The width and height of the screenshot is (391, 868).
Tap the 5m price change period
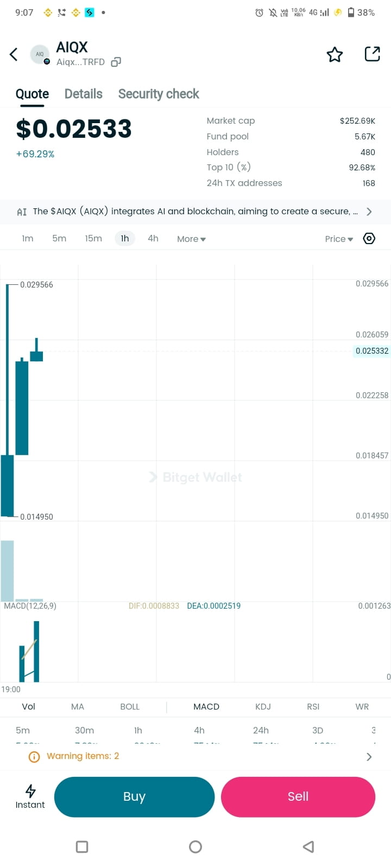point(23,731)
